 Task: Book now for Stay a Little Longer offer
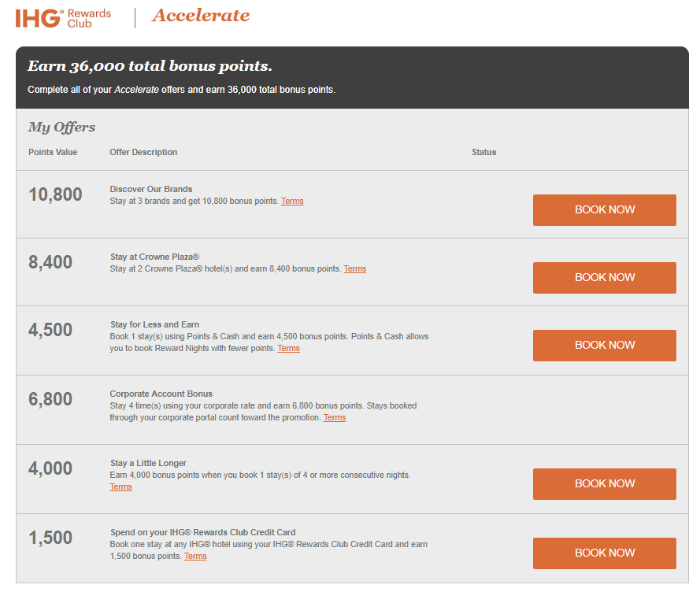[x=605, y=484]
